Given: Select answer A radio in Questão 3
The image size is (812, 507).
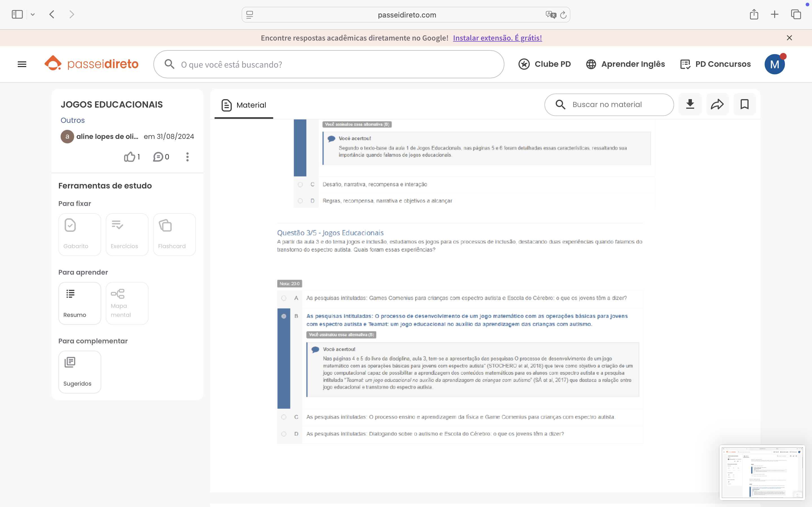Looking at the screenshot, I should (284, 298).
